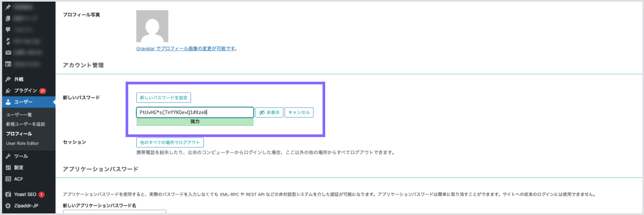Click the Yoast SEO icon in sidebar
Viewport: 644px width, 215px height.
[x=9, y=194]
